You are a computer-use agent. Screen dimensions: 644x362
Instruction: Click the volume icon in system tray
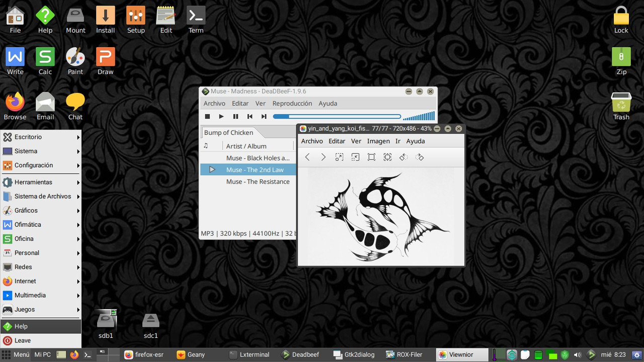click(578, 354)
